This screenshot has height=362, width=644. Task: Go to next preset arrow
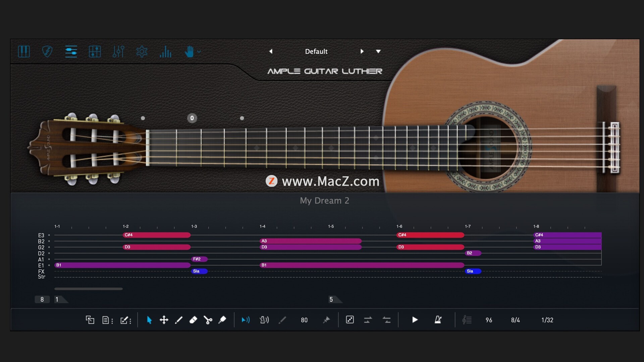coord(362,51)
